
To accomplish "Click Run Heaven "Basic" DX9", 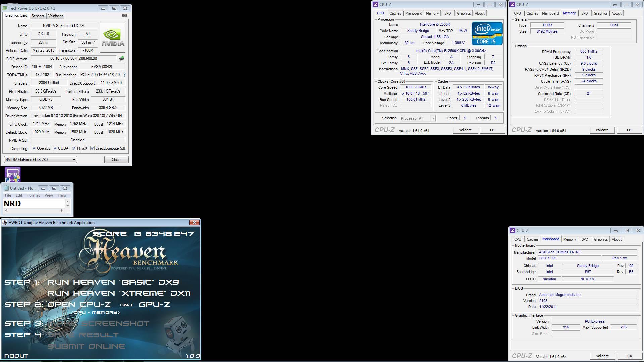I will 113,282.
